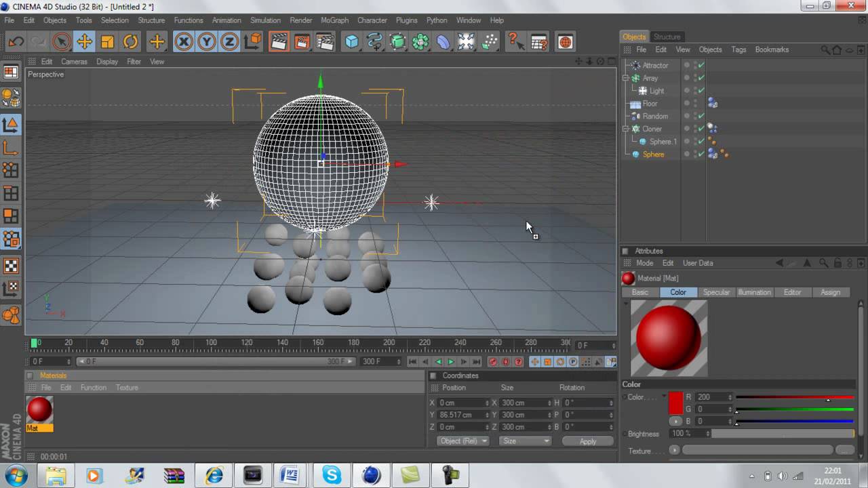Image resolution: width=868 pixels, height=488 pixels.
Task: Click the Floor object's texture tag
Action: 713,104
